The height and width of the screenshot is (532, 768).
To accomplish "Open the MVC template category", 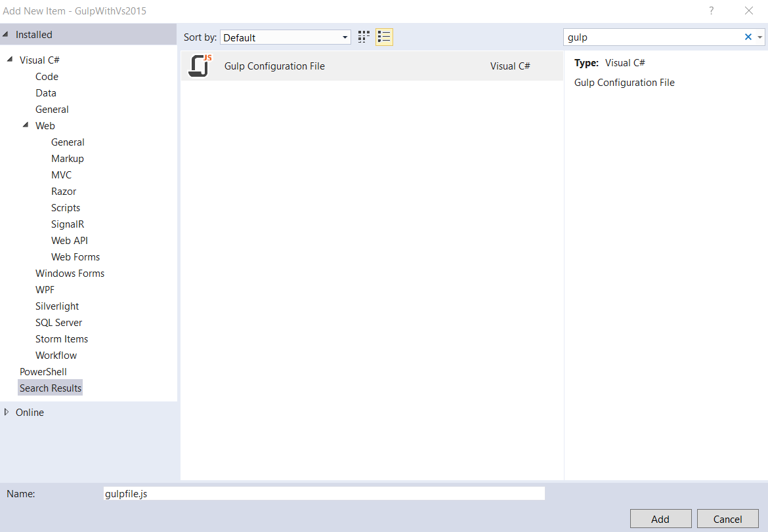I will tap(61, 174).
